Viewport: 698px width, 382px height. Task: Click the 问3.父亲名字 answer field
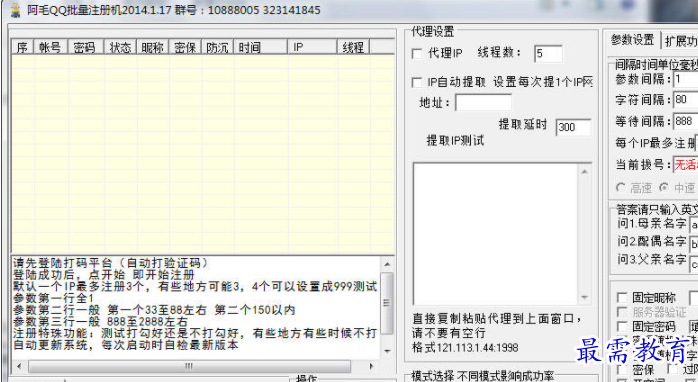pyautogui.click(x=694, y=263)
